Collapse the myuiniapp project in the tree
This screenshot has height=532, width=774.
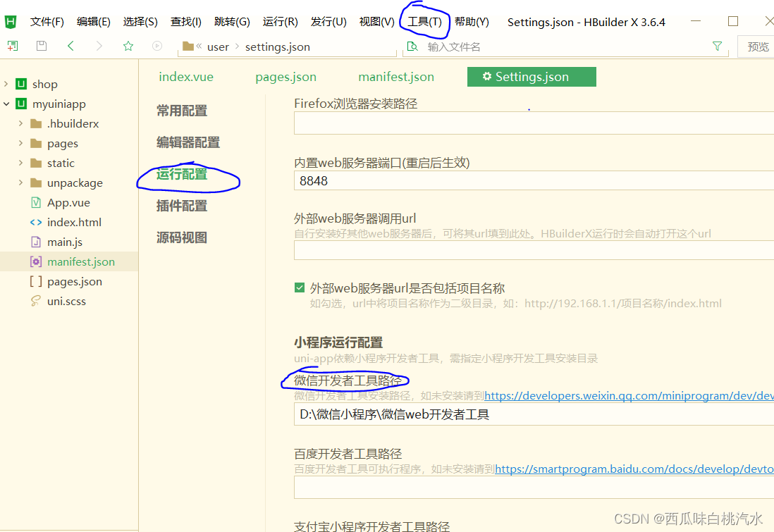(7, 104)
